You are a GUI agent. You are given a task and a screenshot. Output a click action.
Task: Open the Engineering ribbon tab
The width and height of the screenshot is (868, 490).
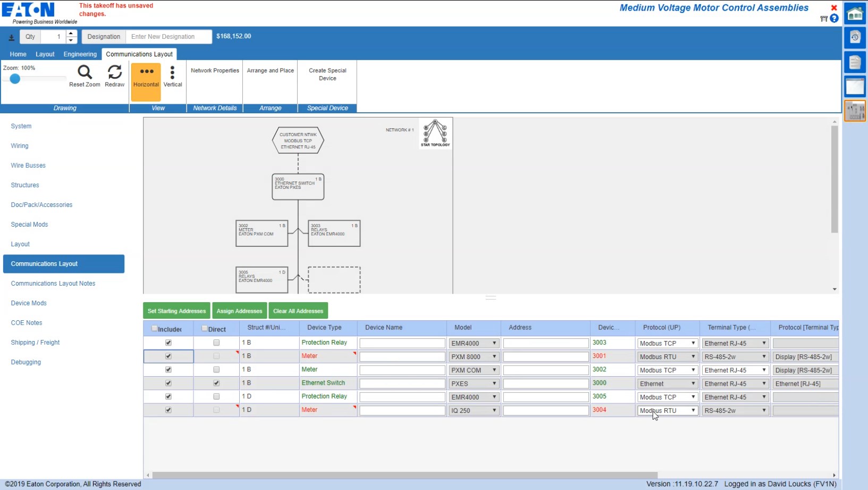click(80, 54)
